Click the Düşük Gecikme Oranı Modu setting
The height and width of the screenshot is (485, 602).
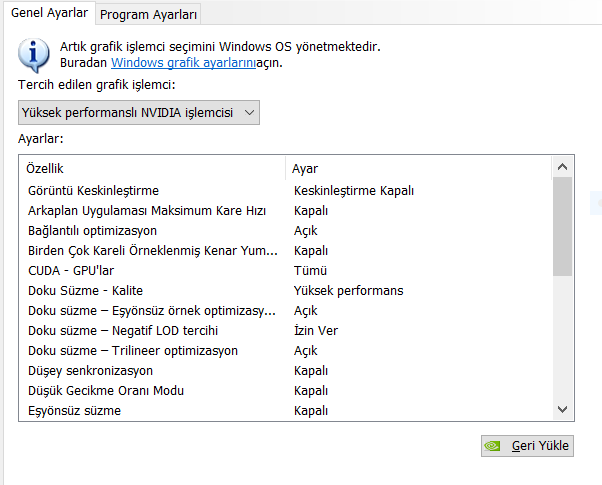[106, 390]
